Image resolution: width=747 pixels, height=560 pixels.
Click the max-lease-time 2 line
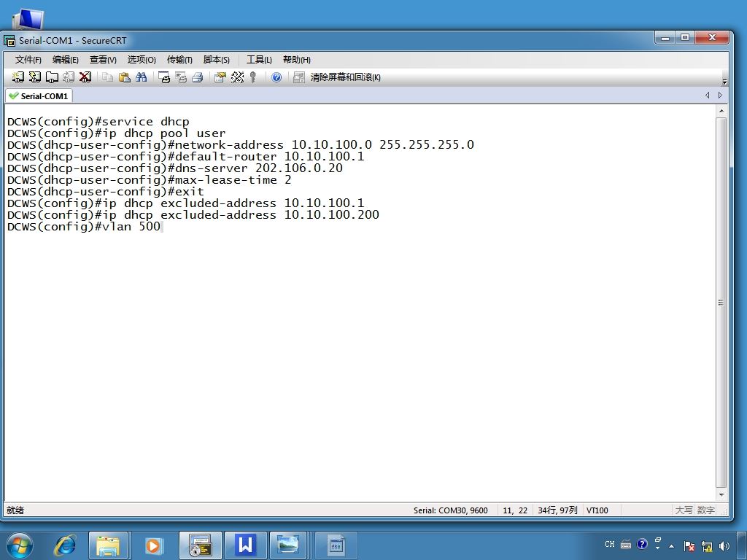149,179
